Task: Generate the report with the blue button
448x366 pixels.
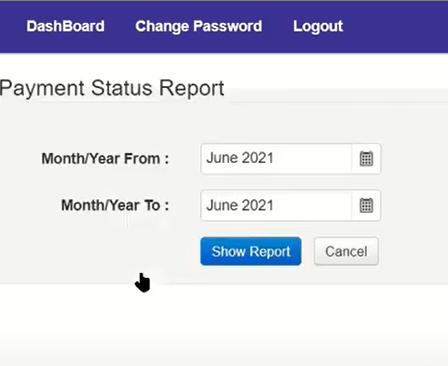Action: coord(251,251)
